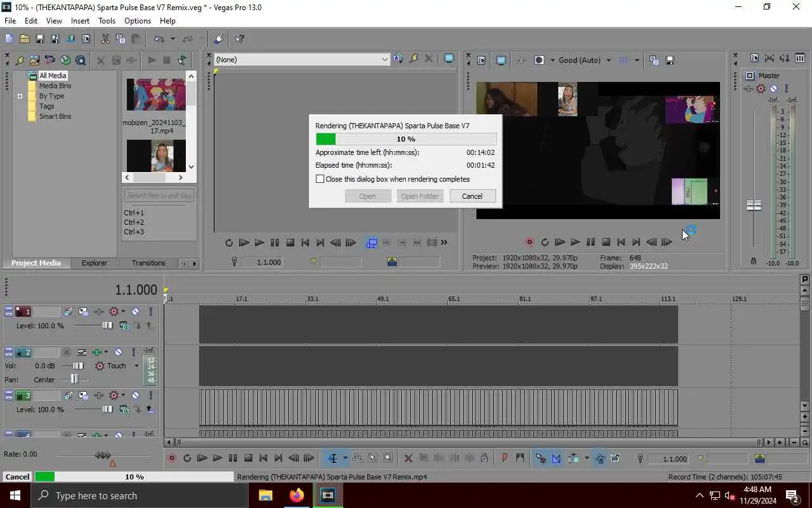This screenshot has height=508, width=812.
Task: Click the External Monitor icon in Trimmer
Action: [x=449, y=59]
